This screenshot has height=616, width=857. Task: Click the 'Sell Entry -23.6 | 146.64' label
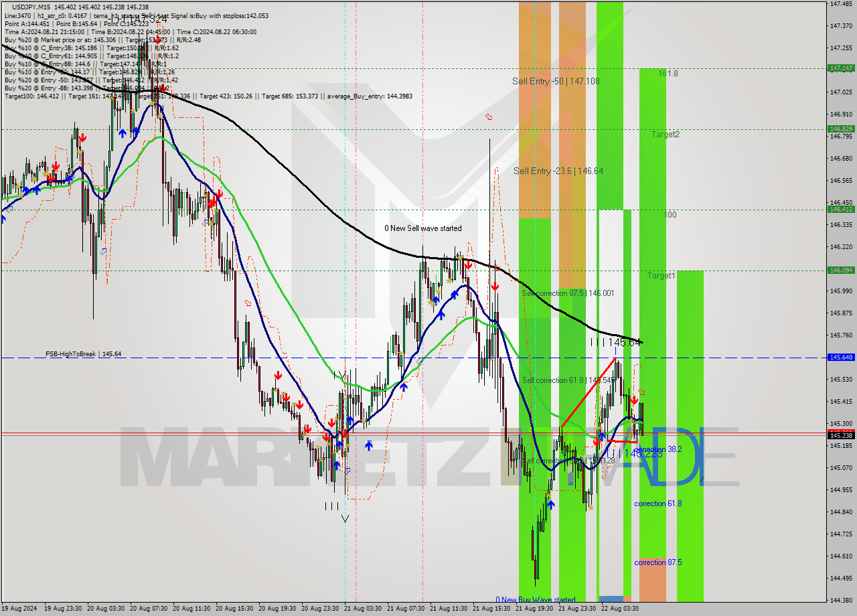pyautogui.click(x=558, y=171)
